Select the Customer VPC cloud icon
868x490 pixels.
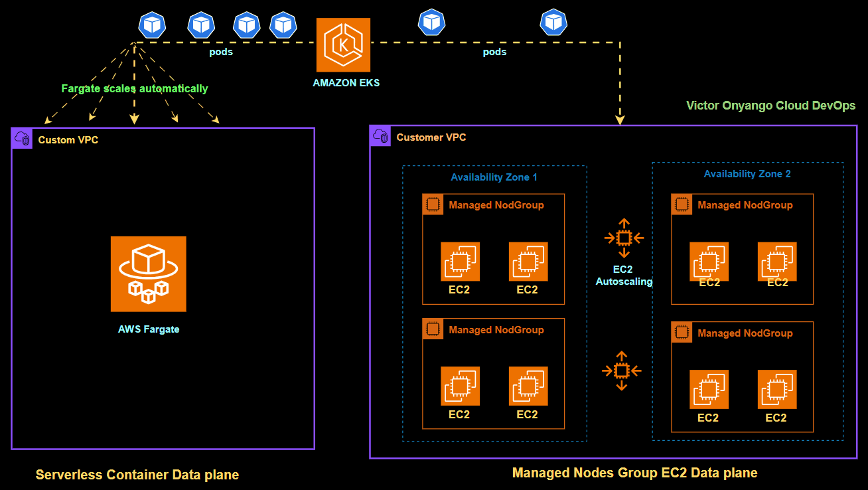[380, 135]
